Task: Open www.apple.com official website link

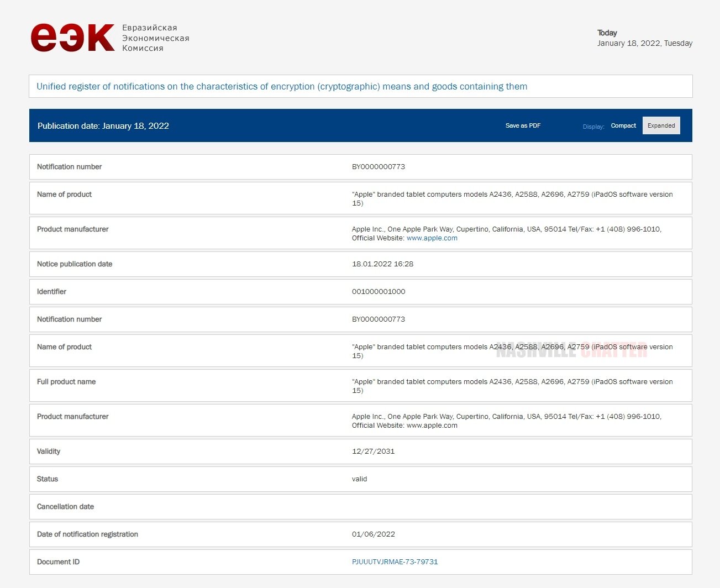Action: click(x=432, y=238)
